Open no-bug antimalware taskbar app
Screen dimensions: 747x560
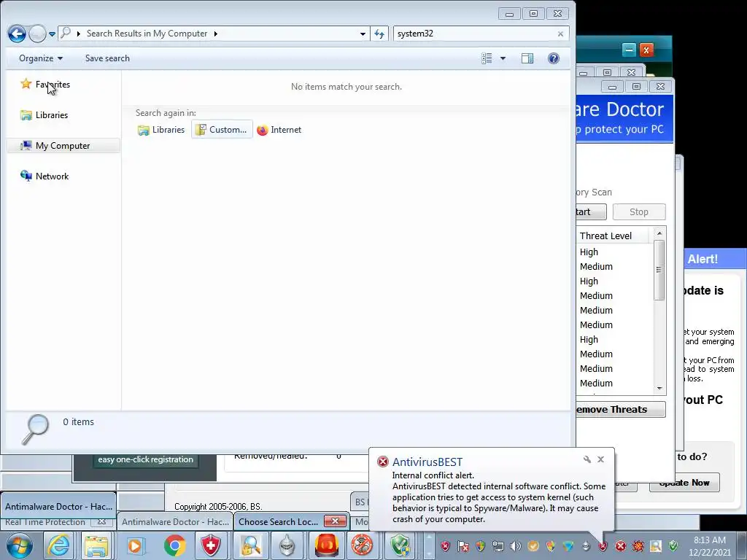(362, 545)
